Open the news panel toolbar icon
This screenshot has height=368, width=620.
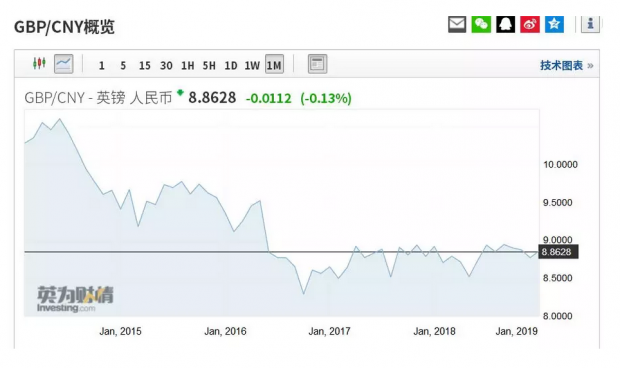(318, 64)
